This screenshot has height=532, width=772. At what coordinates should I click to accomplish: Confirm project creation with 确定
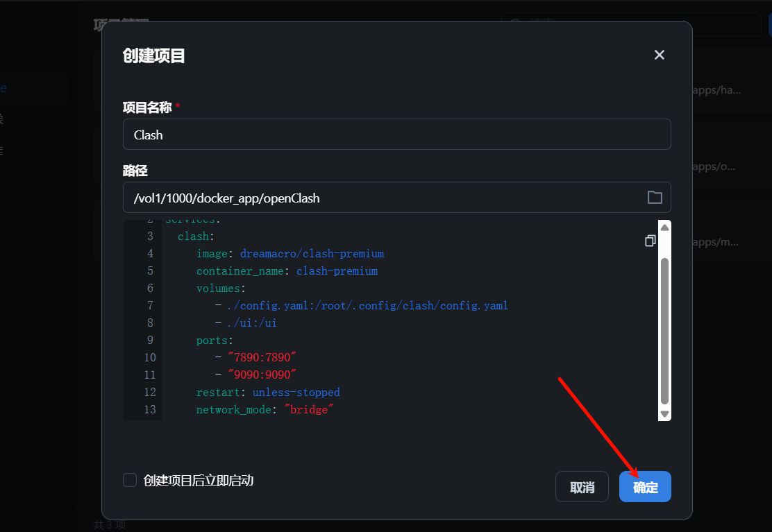point(645,487)
